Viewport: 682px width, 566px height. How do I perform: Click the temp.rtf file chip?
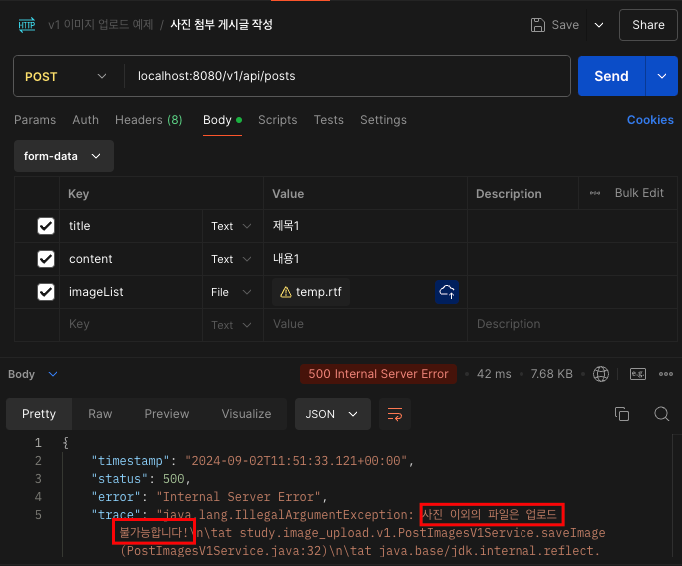[311, 292]
